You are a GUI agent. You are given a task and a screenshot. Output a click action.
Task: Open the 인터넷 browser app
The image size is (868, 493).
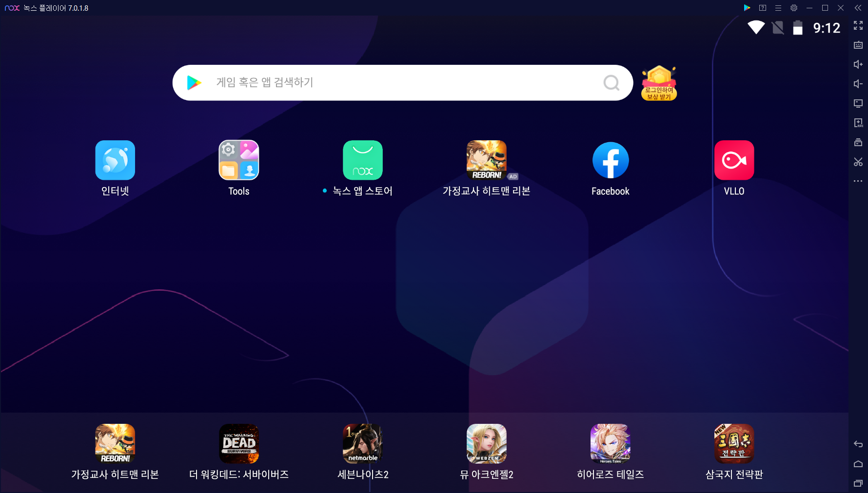coord(115,160)
